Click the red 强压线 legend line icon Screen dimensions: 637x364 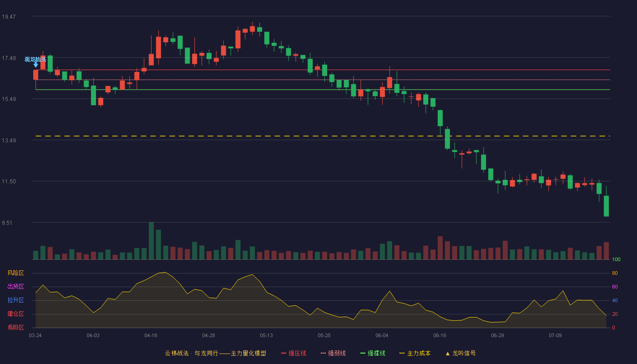pos(283,353)
